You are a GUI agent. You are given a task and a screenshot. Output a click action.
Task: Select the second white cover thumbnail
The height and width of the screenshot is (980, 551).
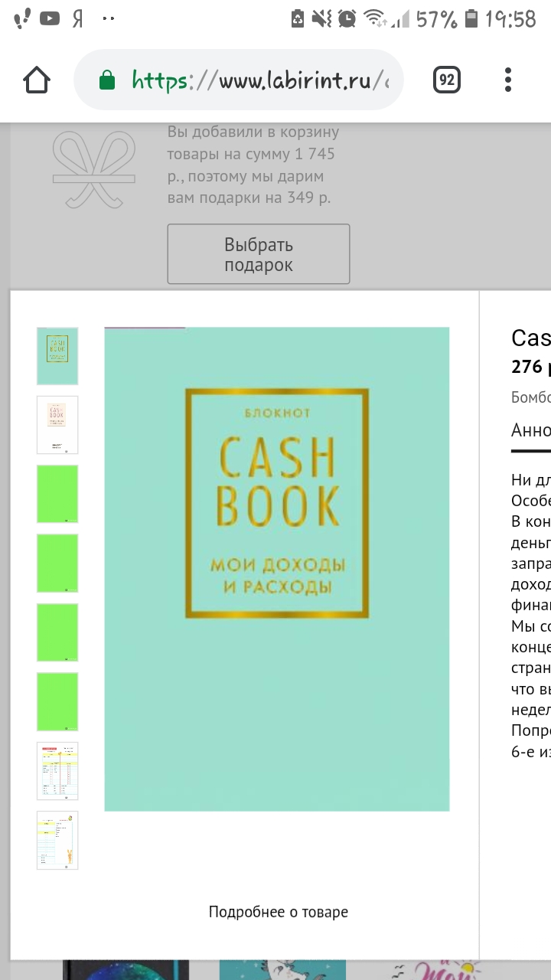coord(57,425)
